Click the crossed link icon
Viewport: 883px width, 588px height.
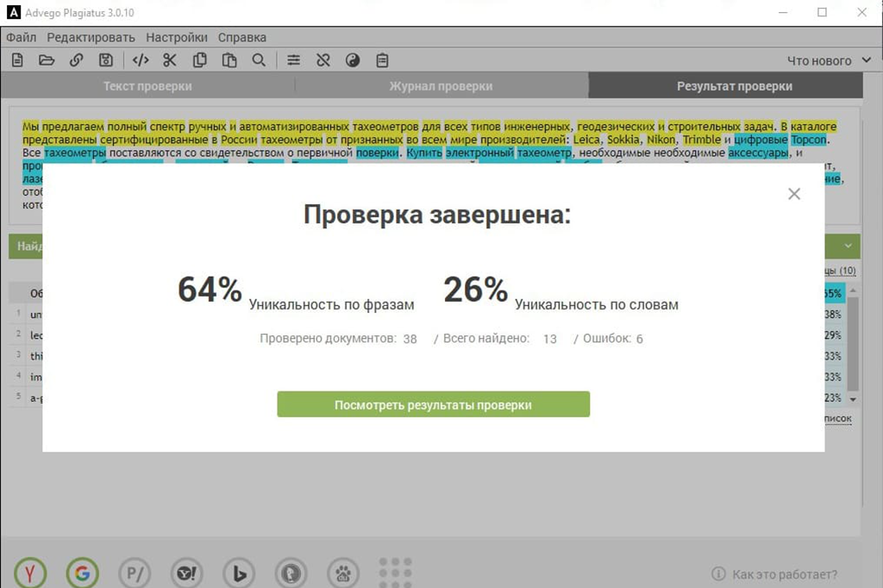point(323,60)
